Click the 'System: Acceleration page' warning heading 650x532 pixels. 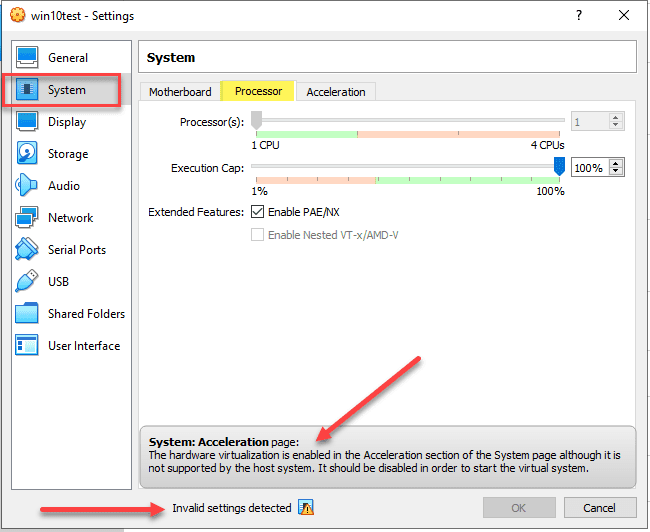click(223, 442)
